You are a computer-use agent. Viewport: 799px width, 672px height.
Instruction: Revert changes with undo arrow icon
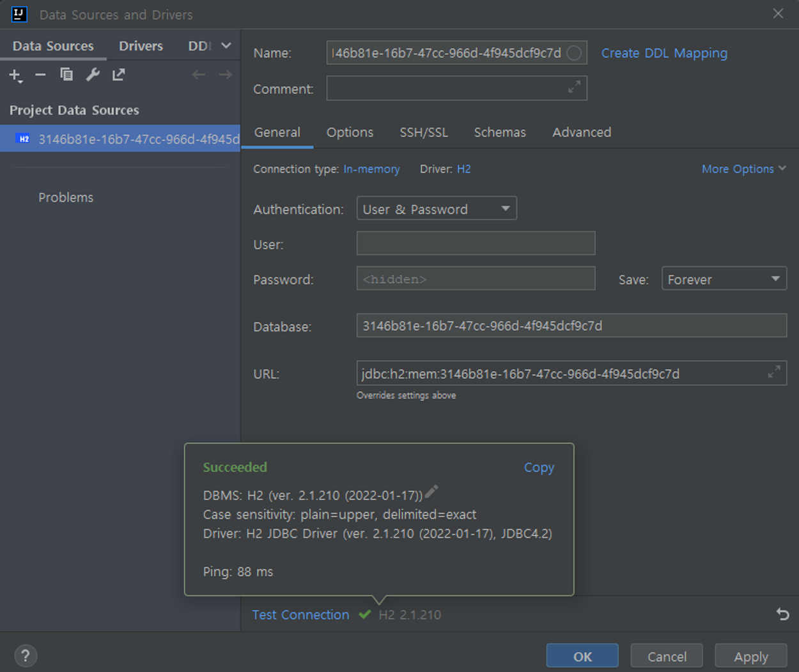[x=782, y=615]
